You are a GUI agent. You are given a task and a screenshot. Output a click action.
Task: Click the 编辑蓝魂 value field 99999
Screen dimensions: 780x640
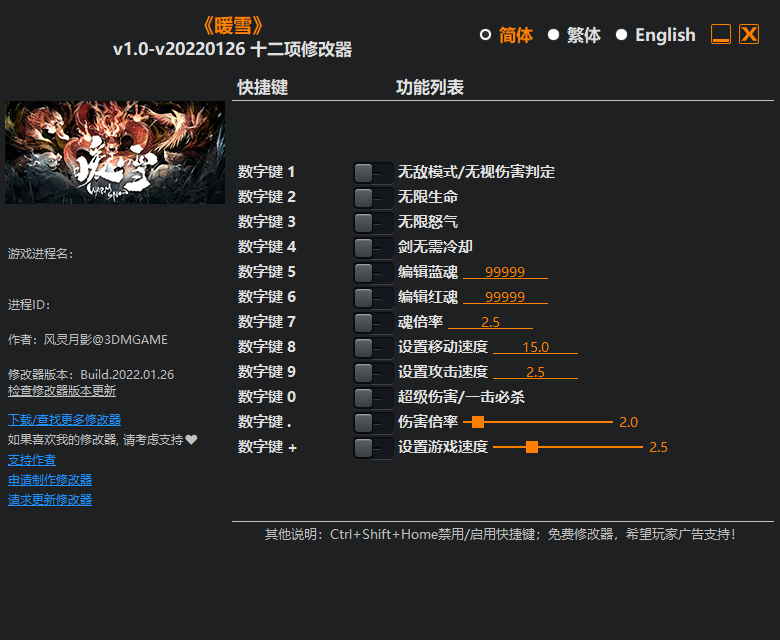pos(505,272)
